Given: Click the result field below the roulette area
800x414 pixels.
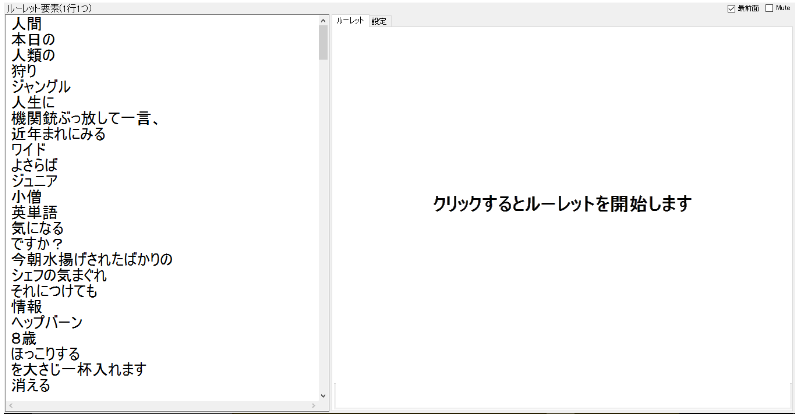Looking at the screenshot, I should coord(563,396).
